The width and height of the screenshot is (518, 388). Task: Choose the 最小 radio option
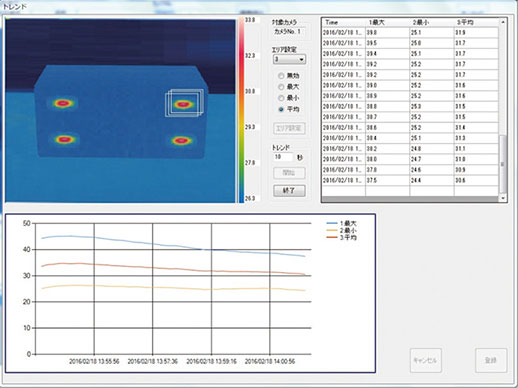coord(281,98)
